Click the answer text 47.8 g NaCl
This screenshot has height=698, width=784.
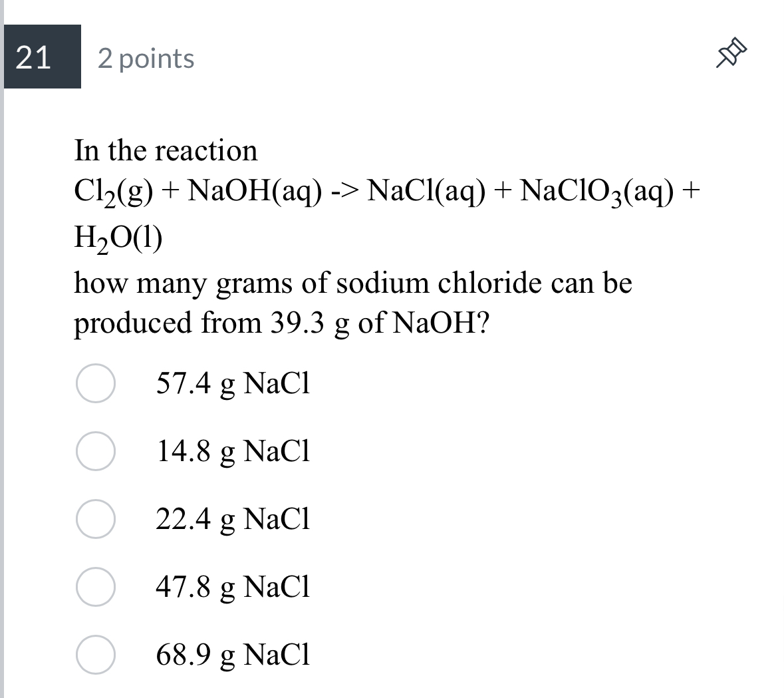233,588
